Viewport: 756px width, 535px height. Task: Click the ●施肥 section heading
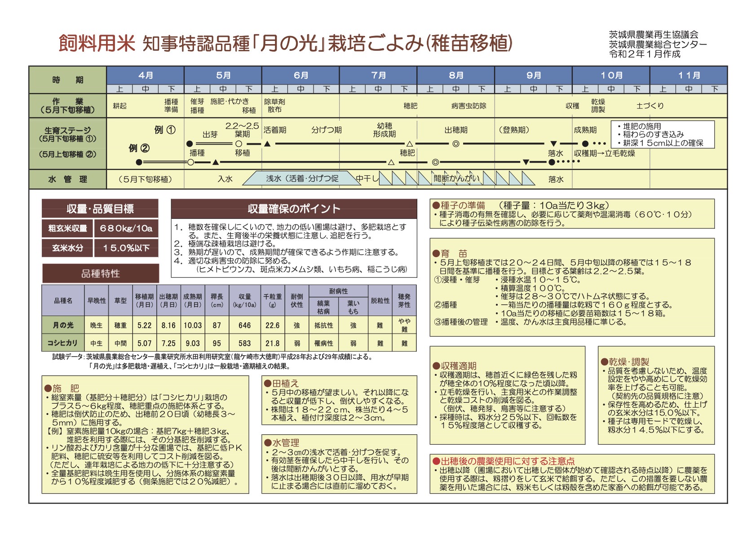[62, 388]
